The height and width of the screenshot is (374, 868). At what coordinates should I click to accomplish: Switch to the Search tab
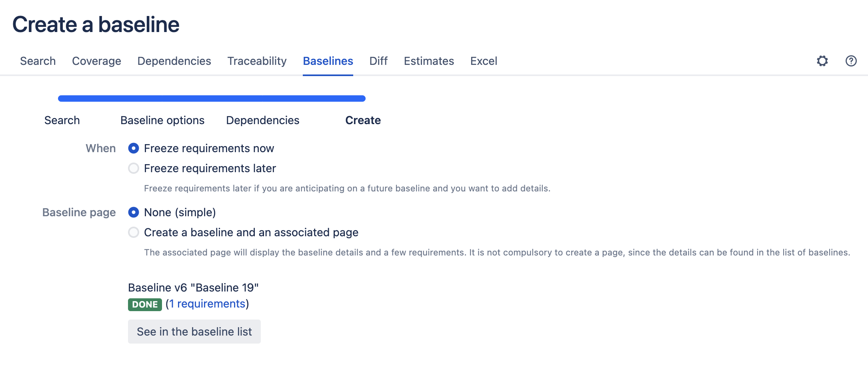pos(38,61)
